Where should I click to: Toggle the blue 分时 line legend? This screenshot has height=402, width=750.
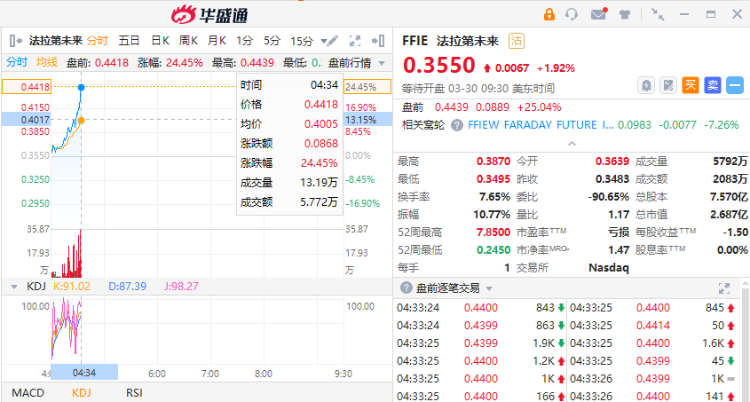coord(17,62)
